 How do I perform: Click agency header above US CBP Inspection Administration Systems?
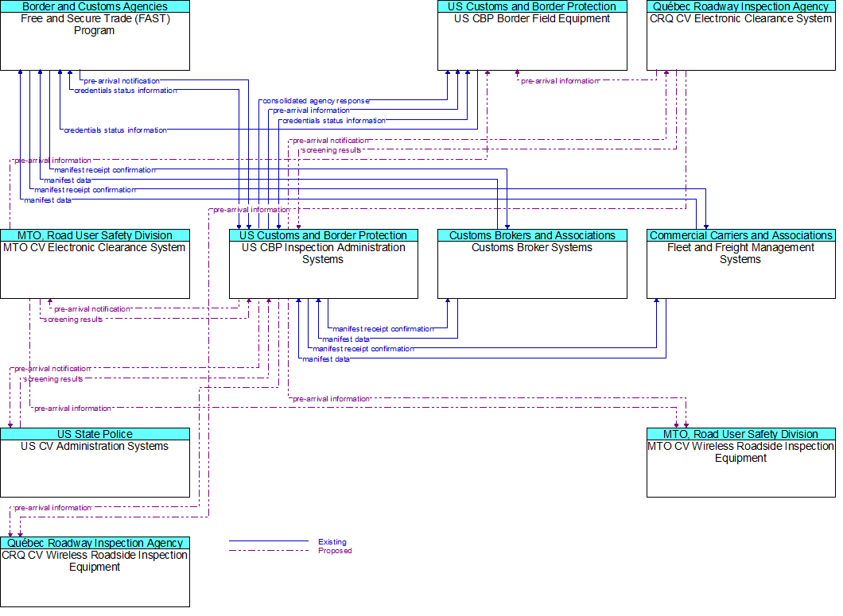pyautogui.click(x=324, y=235)
